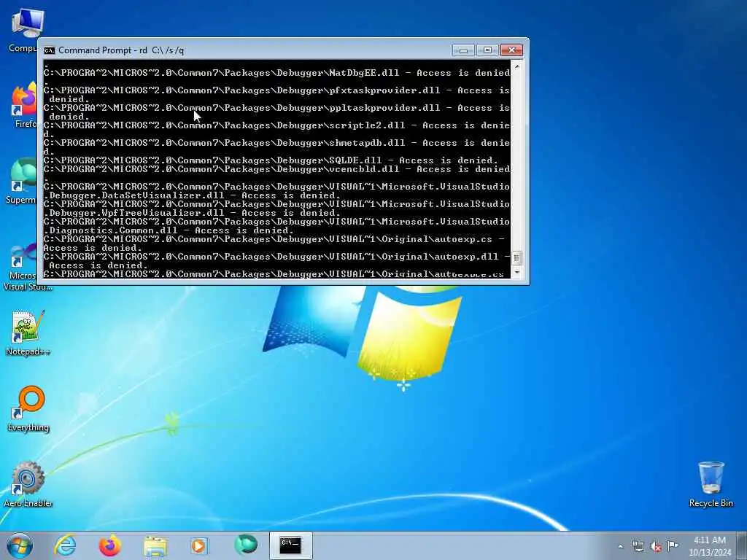The image size is (747, 560).
Task: Click the shmetapdb.dll output line
Action: [276, 147]
